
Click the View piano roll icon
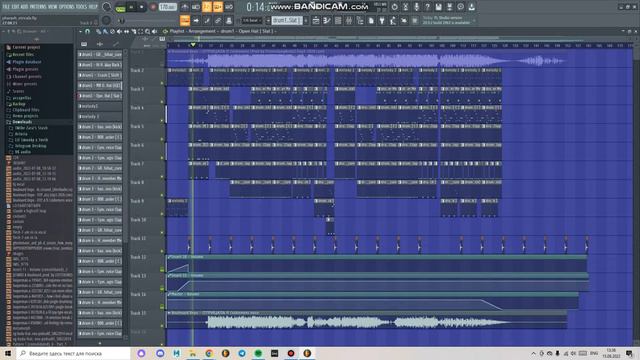pos(327,20)
